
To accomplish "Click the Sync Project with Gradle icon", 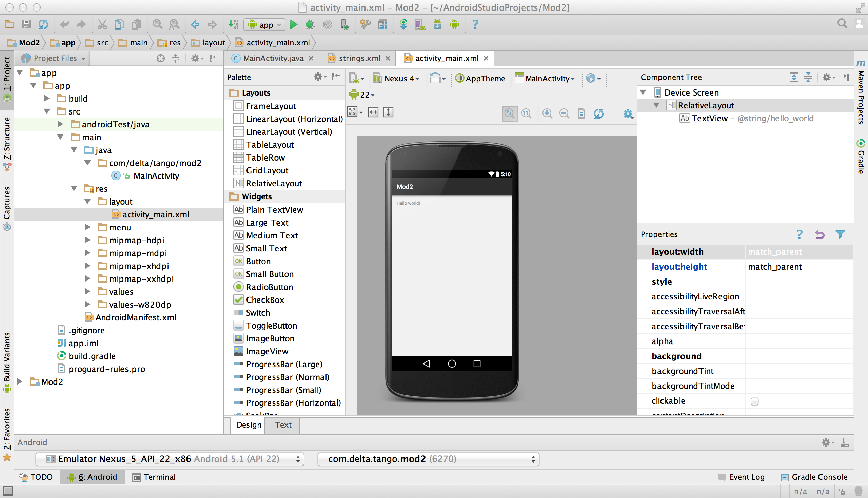I will coord(403,24).
